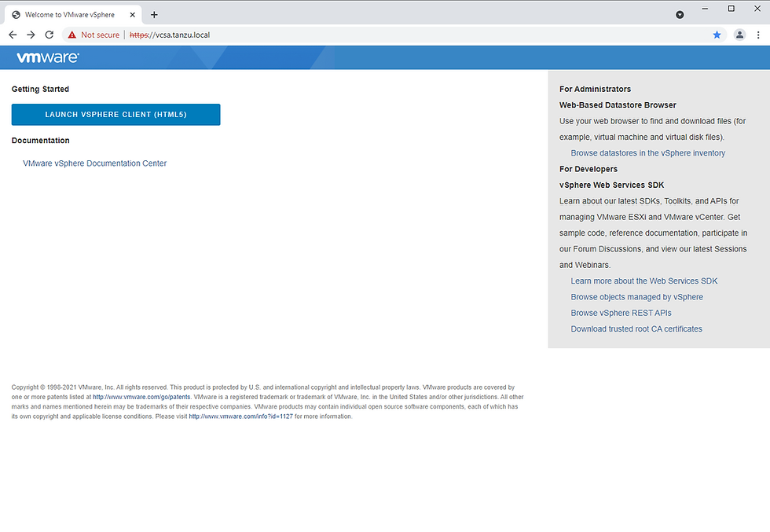The height and width of the screenshot is (532, 770).
Task: Open the browser profile avatar icon
Action: coord(739,35)
